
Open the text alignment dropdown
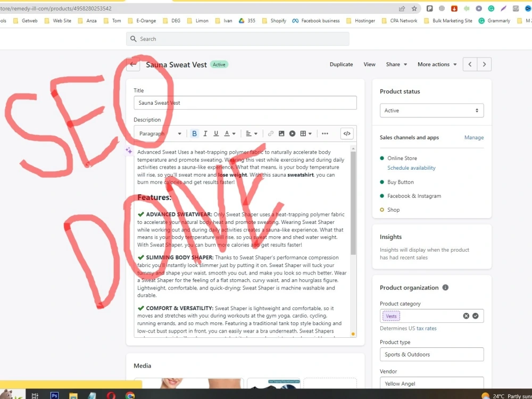252,134
